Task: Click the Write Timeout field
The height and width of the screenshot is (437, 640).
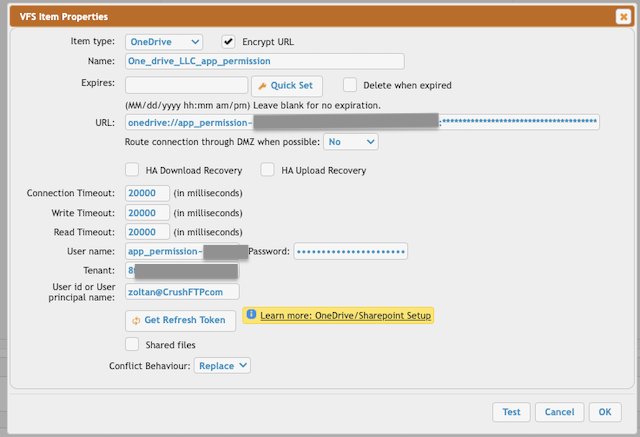Action: (x=147, y=213)
